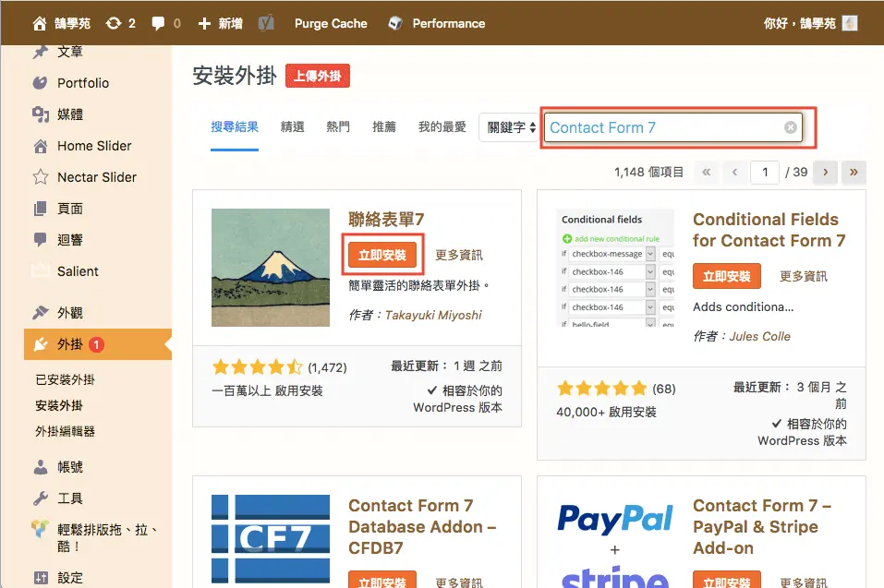This screenshot has width=884, height=588.
Task: Click the 1,148 個項目 result count
Action: pyautogui.click(x=648, y=172)
